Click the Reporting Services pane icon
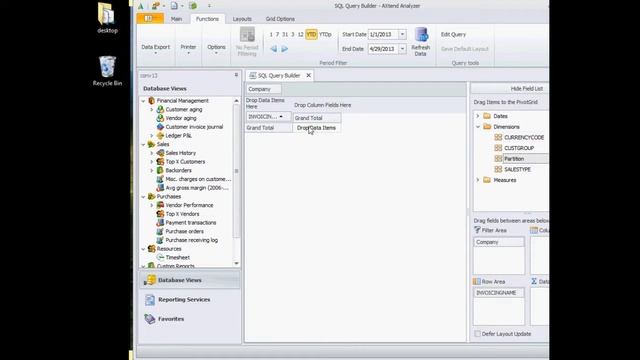The height and width of the screenshot is (360, 640). coord(150,300)
